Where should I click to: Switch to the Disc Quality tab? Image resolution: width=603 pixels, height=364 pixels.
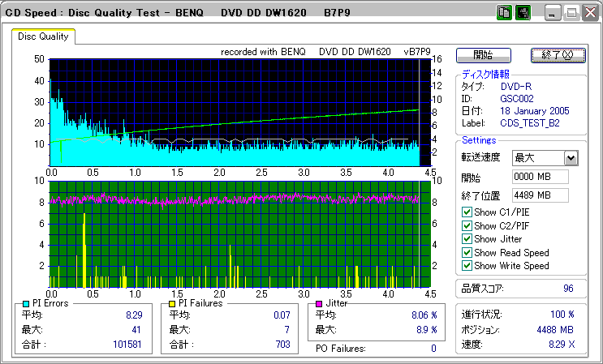click(43, 36)
